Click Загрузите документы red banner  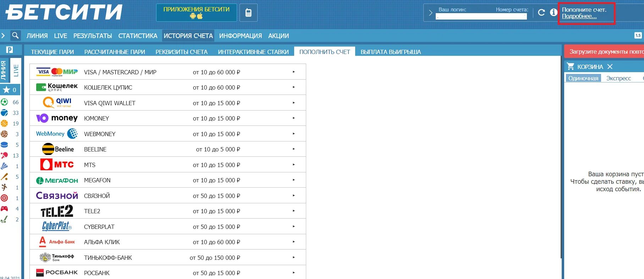point(604,52)
